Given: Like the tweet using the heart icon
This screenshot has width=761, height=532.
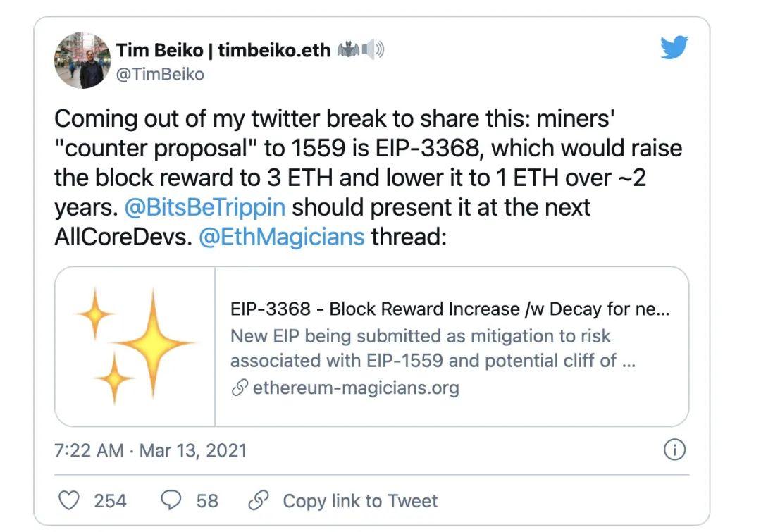Looking at the screenshot, I should (68, 500).
